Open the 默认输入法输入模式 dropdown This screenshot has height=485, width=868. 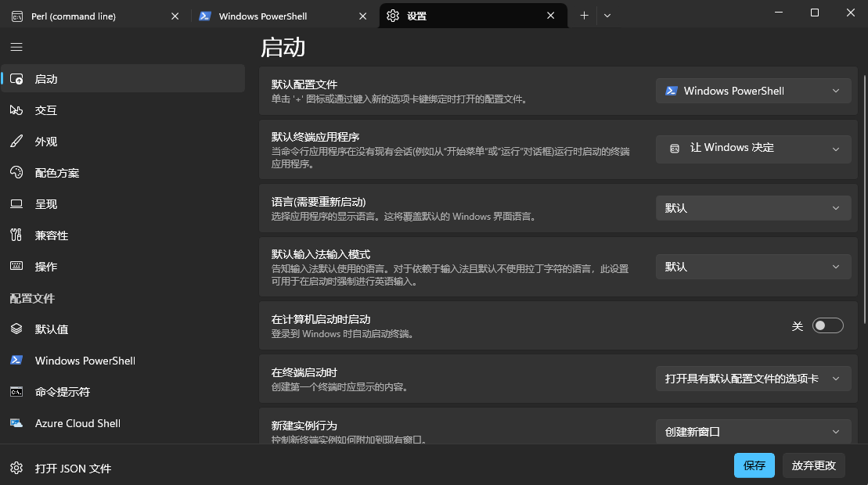pyautogui.click(x=754, y=267)
